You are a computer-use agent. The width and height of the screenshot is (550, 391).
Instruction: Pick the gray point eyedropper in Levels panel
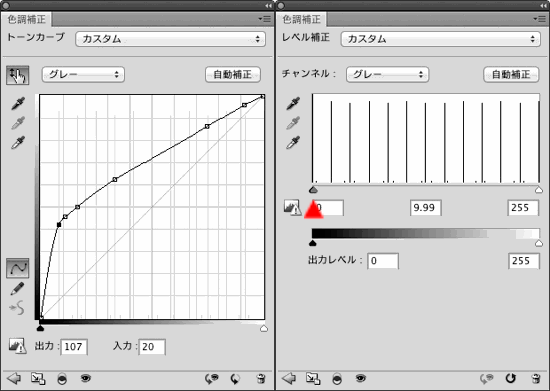[293, 123]
